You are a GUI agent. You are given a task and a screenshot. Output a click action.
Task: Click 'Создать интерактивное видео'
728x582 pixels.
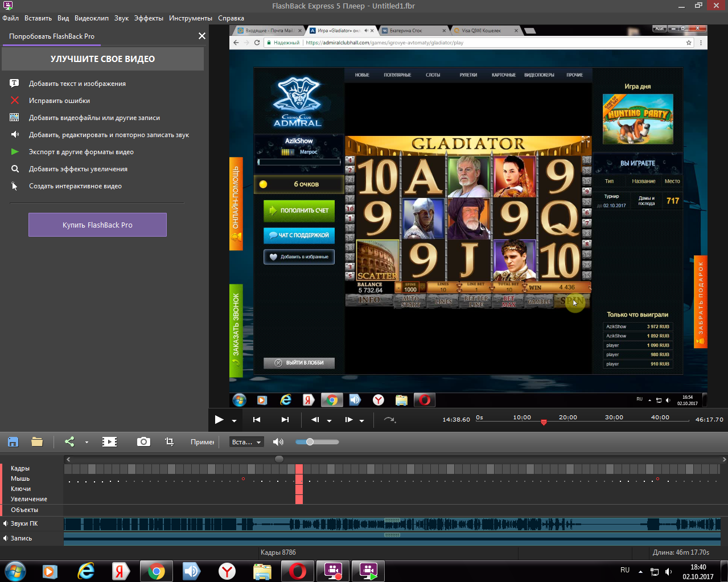76,186
